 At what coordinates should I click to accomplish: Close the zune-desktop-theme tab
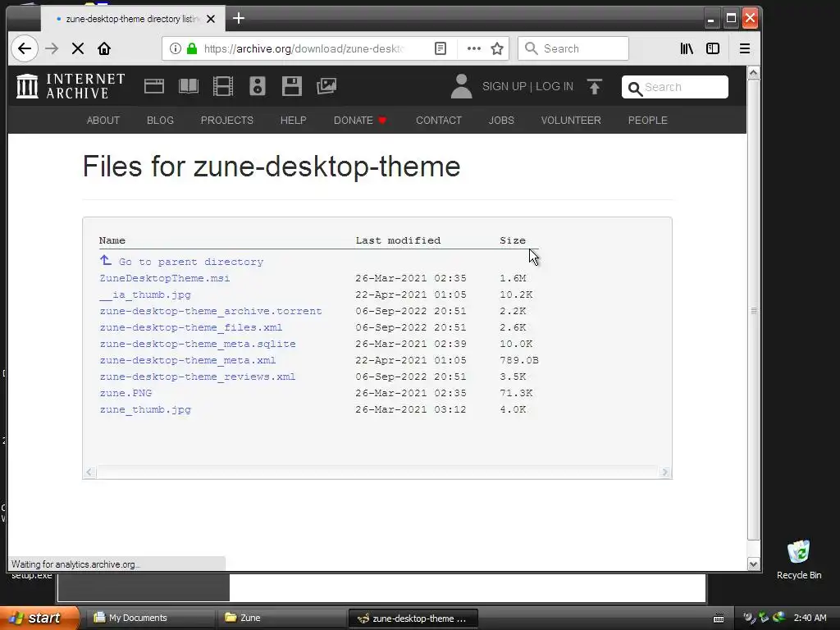click(211, 19)
